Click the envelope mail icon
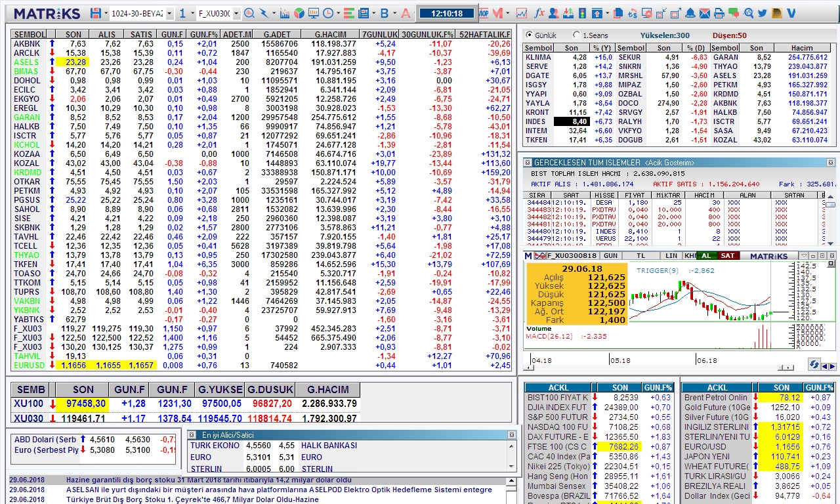 705,13
